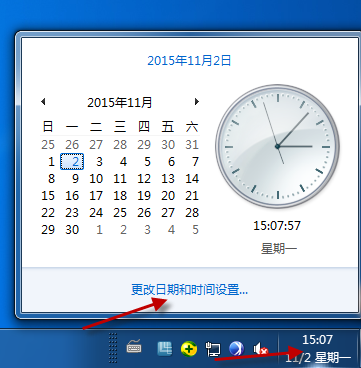This screenshot has width=361, height=368.
Task: Select November 19 in calendar
Action: pos(144,196)
